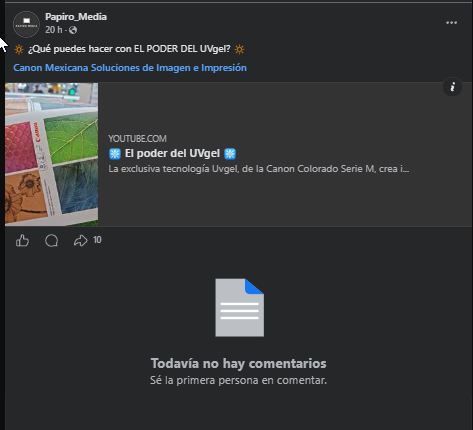The image size is (473, 430).
Task: Open the Papiro_Media profile picture
Action: pos(26,24)
